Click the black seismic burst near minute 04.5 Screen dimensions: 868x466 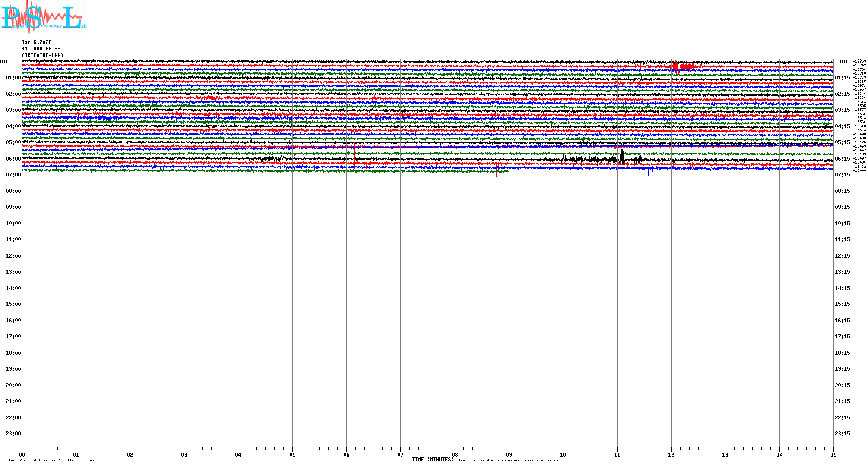click(x=269, y=158)
